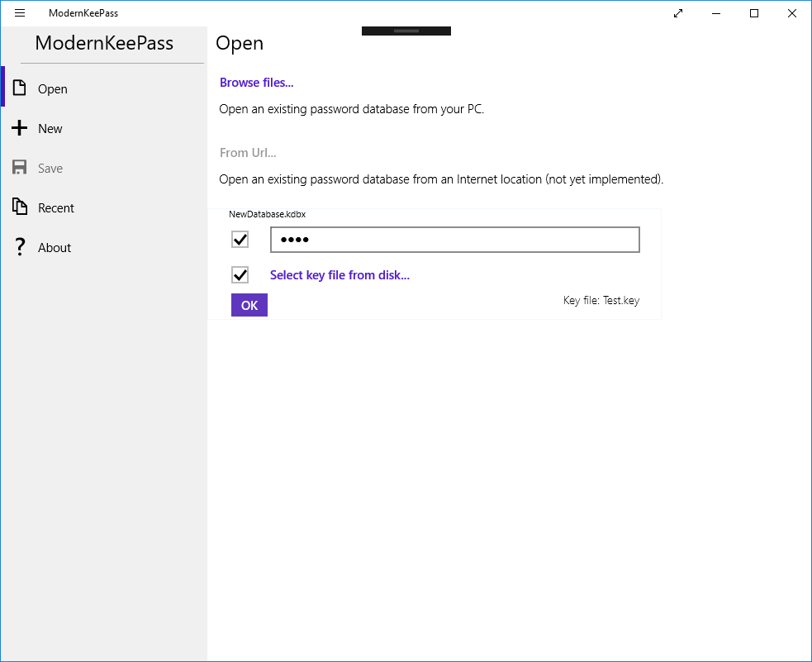This screenshot has height=662, width=812.
Task: Choose Select key file from disk
Action: tap(340, 275)
